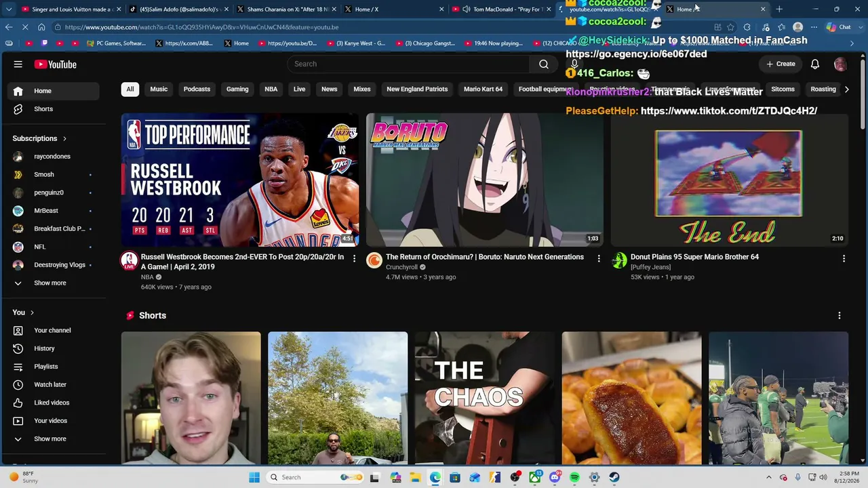Open options menu for Russell Westbrook video

pyautogui.click(x=354, y=258)
